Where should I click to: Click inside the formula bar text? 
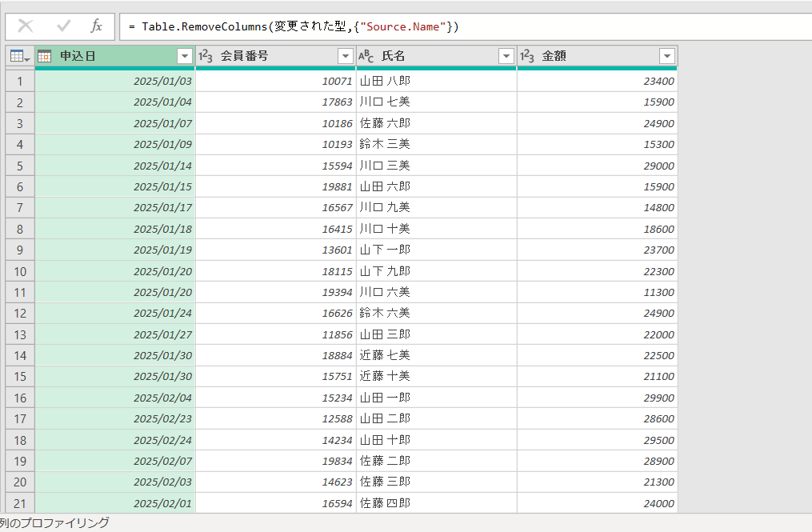tap(320, 26)
